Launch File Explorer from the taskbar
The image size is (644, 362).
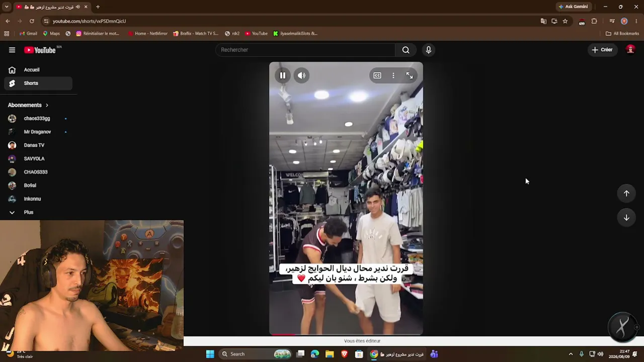(330, 354)
